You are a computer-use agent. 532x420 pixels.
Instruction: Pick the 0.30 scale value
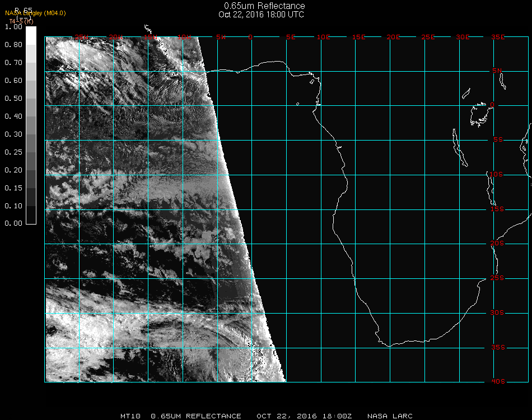[x=13, y=135]
